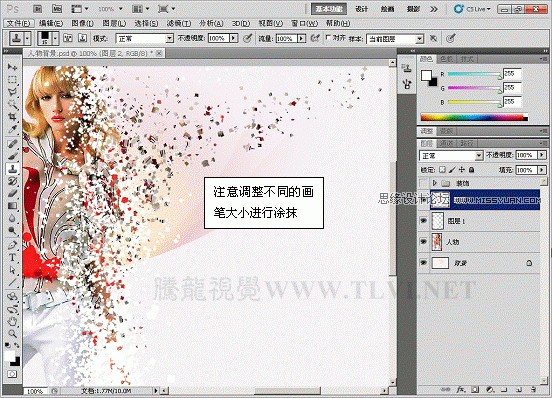The width and height of the screenshot is (552, 398).
Task: Click the 人物 layer thumbnail
Action: coord(437,242)
